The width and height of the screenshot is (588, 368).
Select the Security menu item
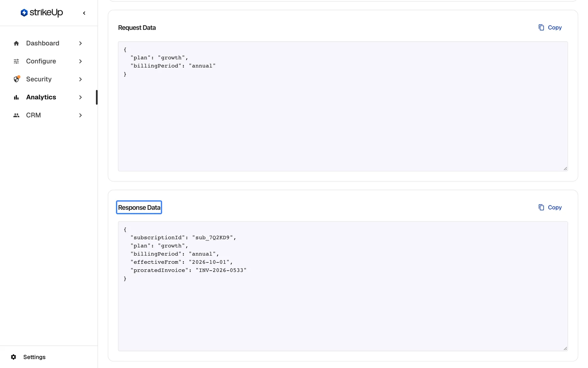click(x=48, y=79)
